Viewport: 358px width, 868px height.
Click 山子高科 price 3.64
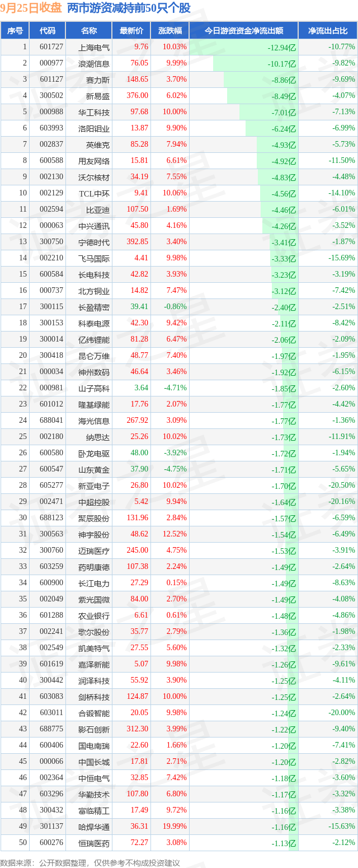pos(142,388)
